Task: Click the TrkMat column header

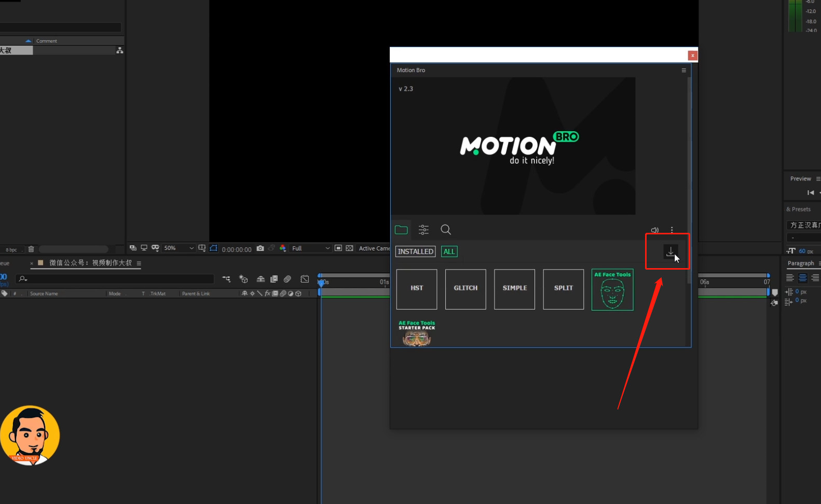Action: point(158,293)
